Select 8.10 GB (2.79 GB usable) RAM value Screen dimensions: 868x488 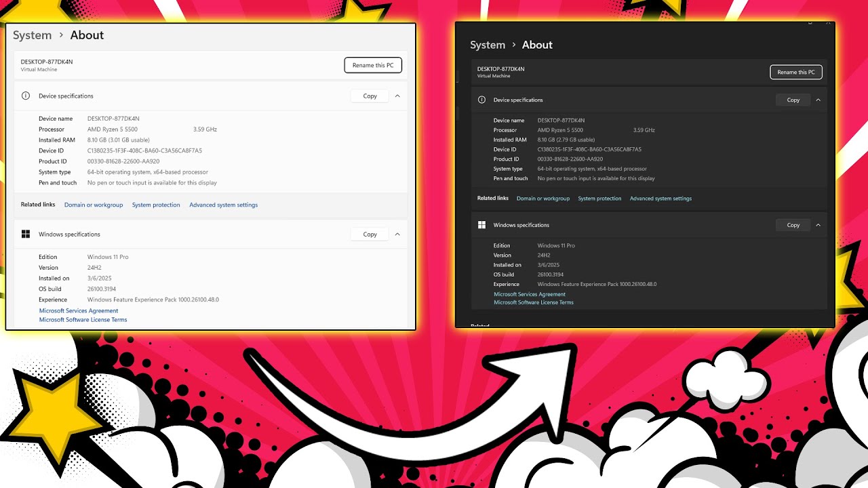[x=566, y=140]
